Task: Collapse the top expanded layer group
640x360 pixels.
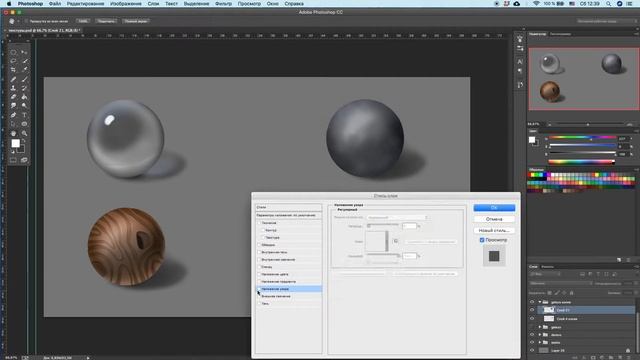Action: [540, 302]
